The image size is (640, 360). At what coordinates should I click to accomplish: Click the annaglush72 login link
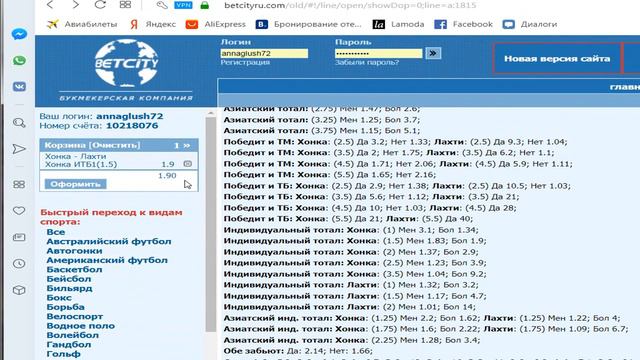pyautogui.click(x=129, y=116)
